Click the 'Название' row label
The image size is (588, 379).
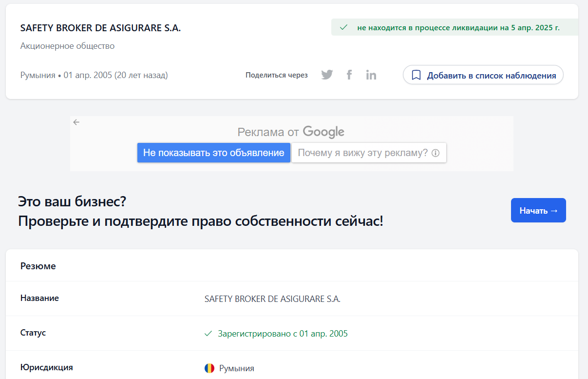click(39, 298)
